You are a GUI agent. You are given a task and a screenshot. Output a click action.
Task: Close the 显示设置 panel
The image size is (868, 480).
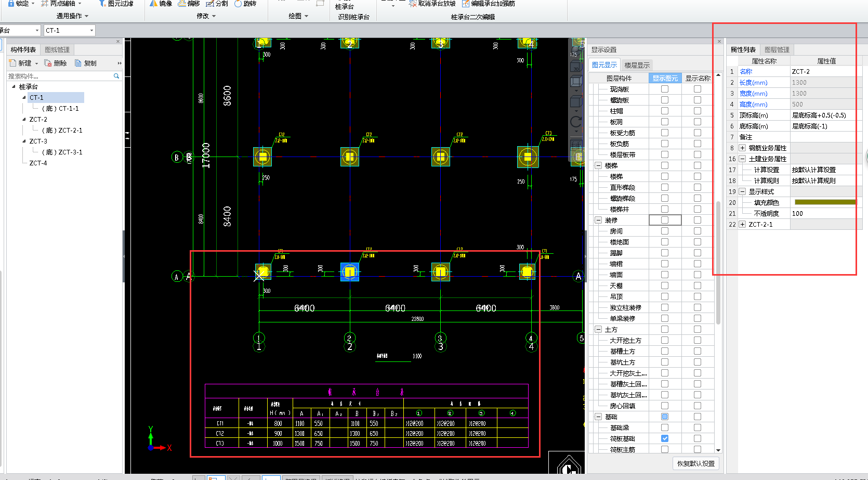(x=719, y=42)
